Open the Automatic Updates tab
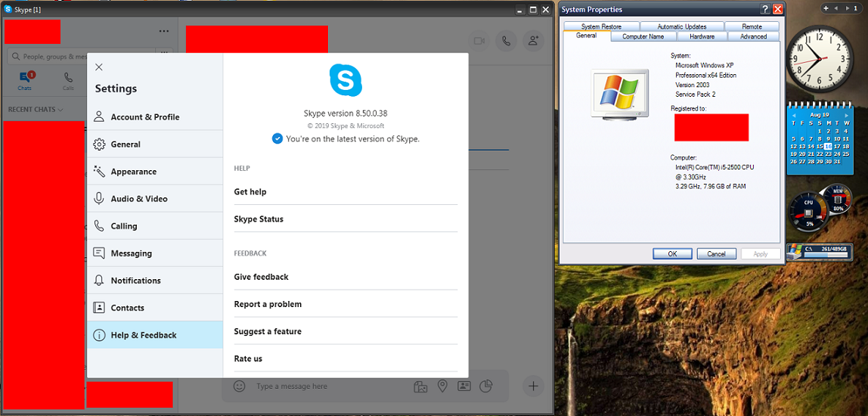This screenshot has width=868, height=416. pos(681,26)
